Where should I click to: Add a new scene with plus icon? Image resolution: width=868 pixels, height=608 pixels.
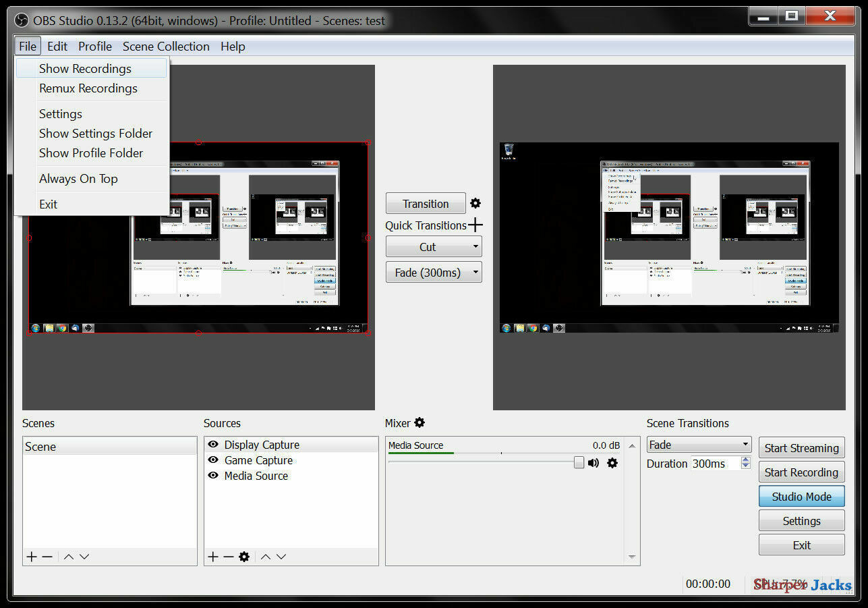click(x=32, y=557)
